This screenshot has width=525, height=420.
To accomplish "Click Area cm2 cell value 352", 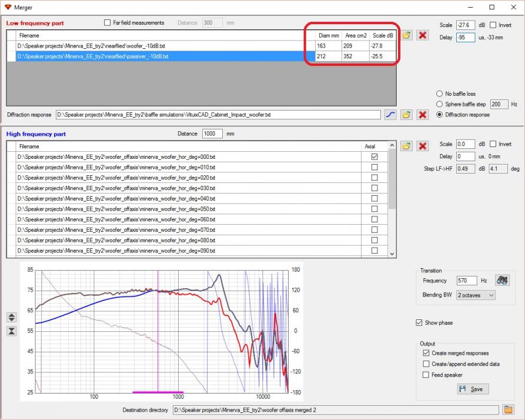I will pyautogui.click(x=356, y=56).
